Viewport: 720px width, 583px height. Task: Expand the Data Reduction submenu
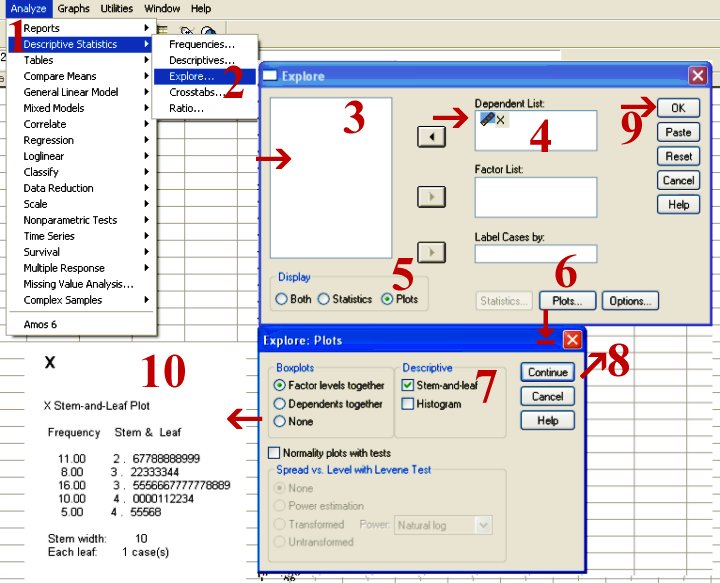pos(81,188)
